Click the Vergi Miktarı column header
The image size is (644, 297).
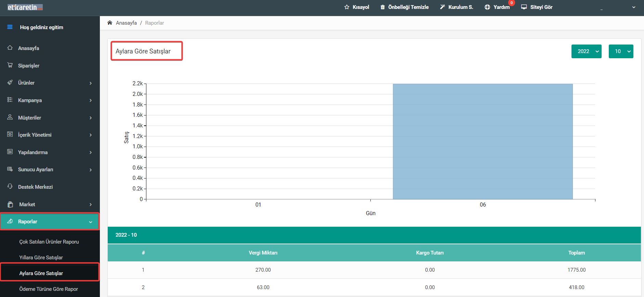(263, 252)
